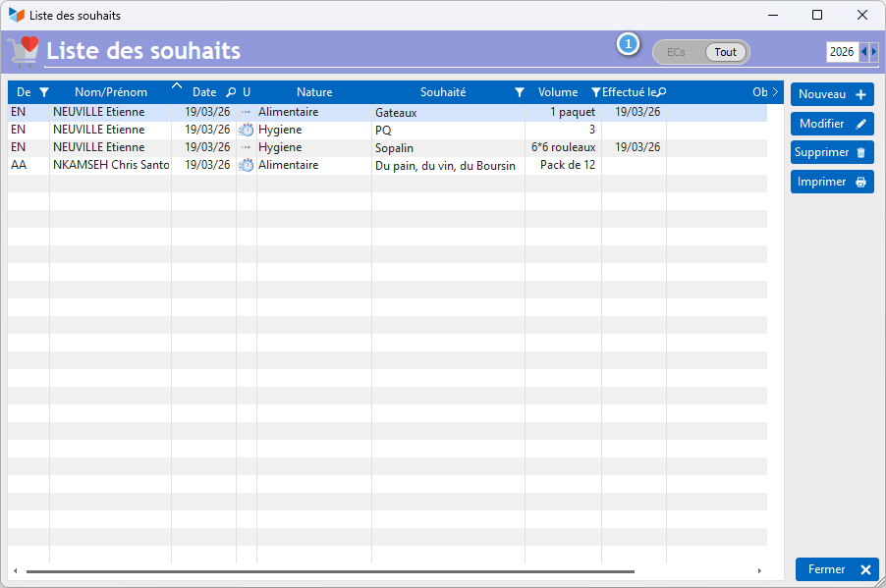The width and height of the screenshot is (886, 588).
Task: Click the filter funnel beside the Volume header
Action: (595, 92)
